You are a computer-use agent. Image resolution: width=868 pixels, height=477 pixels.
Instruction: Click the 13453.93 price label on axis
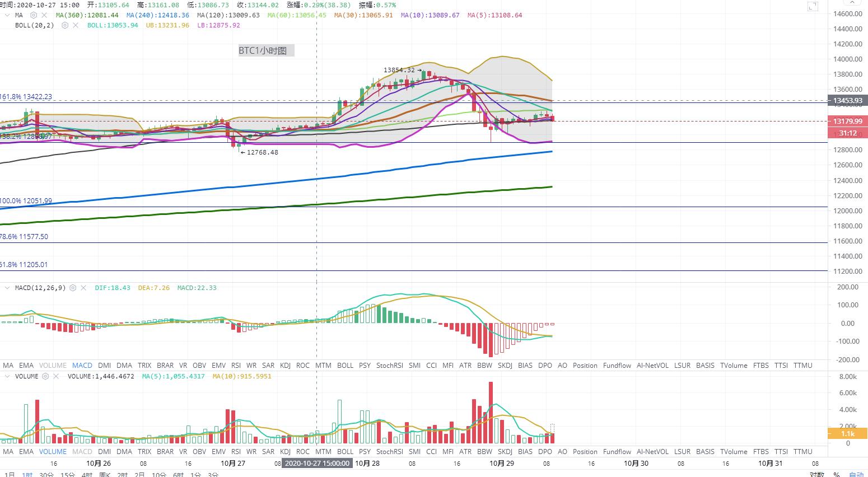(x=847, y=101)
